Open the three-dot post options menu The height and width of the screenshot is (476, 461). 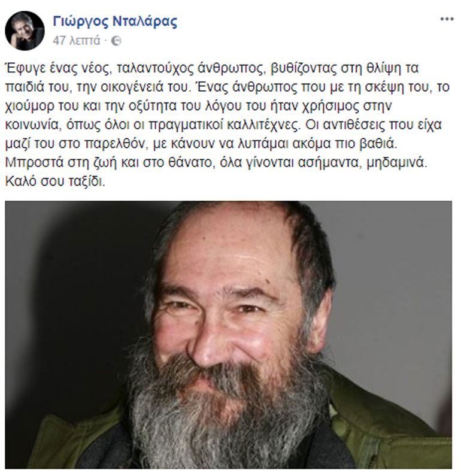coord(447,19)
